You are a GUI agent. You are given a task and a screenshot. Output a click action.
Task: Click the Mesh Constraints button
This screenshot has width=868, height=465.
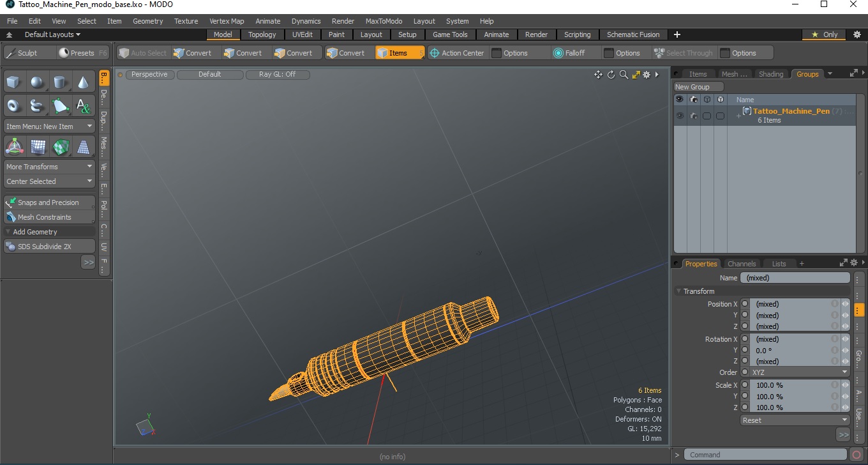49,217
